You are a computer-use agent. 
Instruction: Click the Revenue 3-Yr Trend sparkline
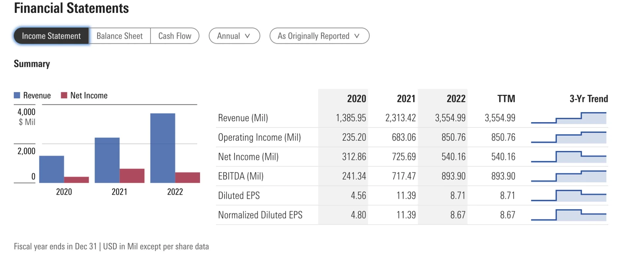point(568,118)
